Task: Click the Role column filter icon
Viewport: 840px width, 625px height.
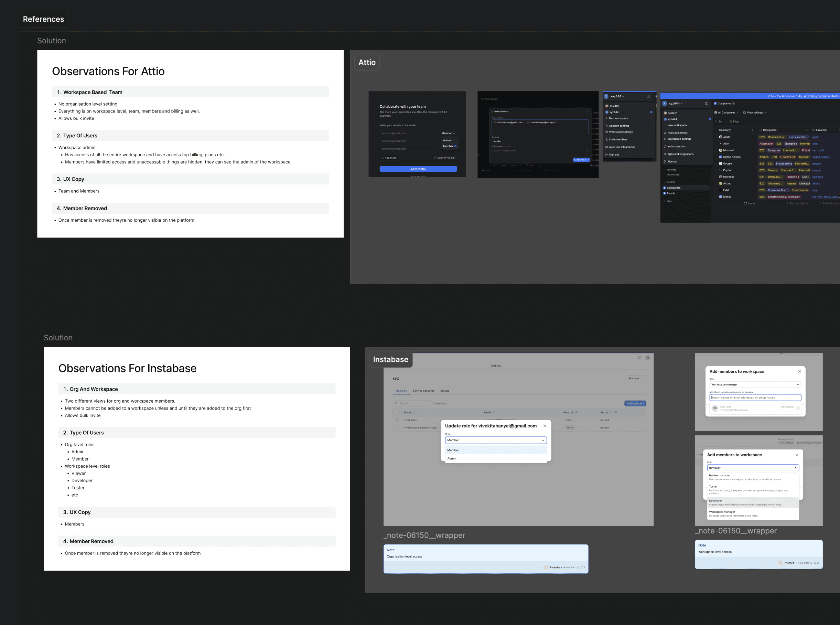Action: (577, 412)
